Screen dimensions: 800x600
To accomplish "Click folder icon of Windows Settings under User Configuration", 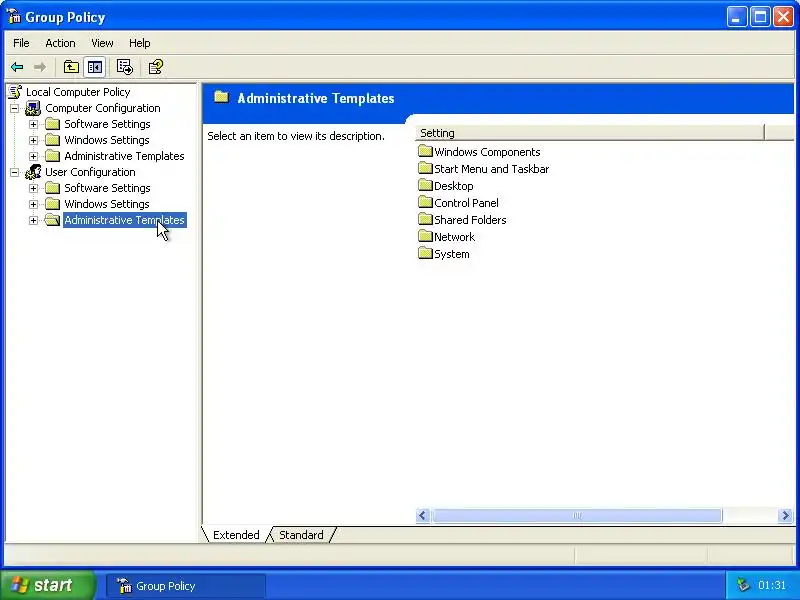I will coord(53,204).
